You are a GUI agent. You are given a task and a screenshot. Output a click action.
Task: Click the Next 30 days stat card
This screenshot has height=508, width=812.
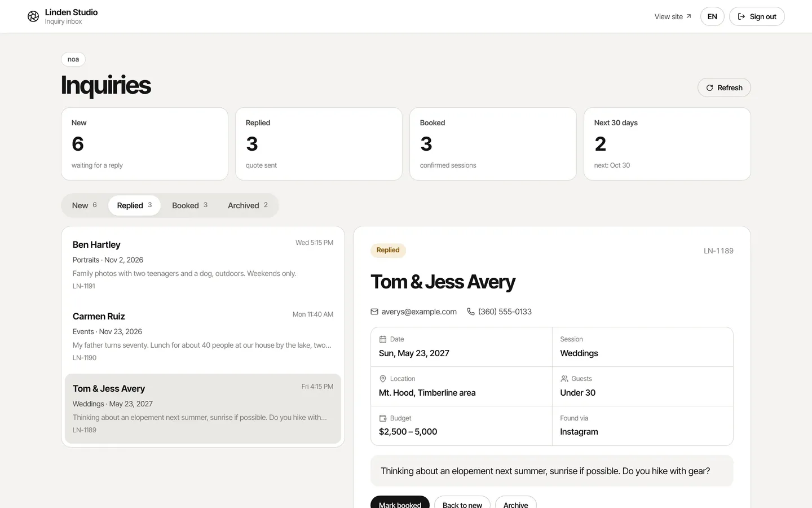coord(667,144)
